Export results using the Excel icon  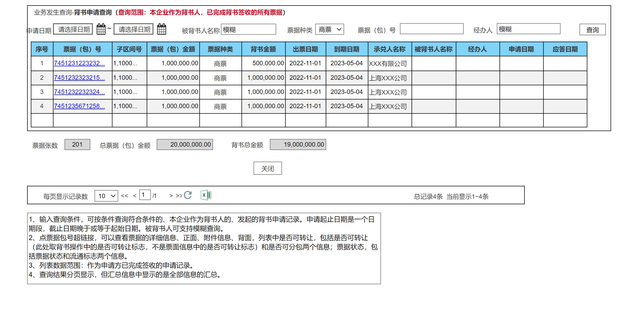(x=206, y=195)
